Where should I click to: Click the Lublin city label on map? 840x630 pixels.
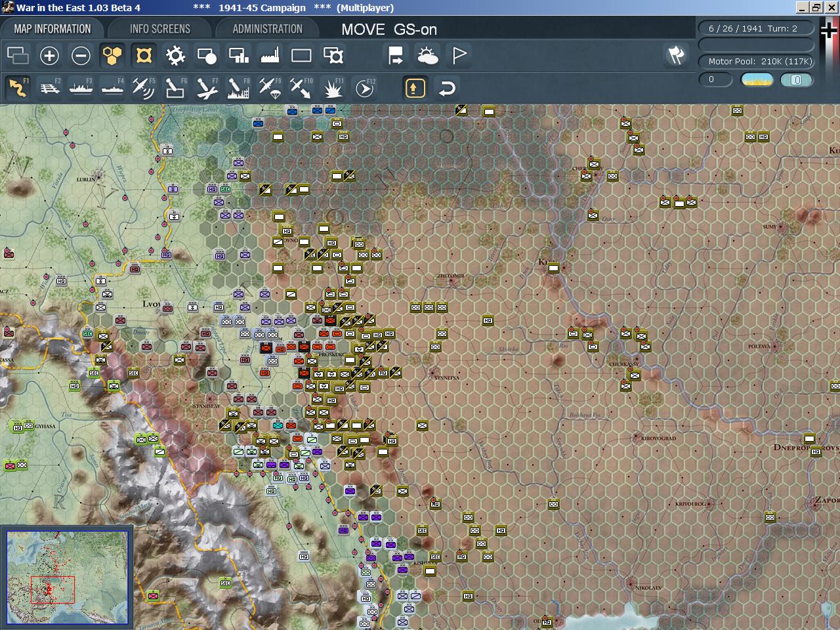coord(86,178)
